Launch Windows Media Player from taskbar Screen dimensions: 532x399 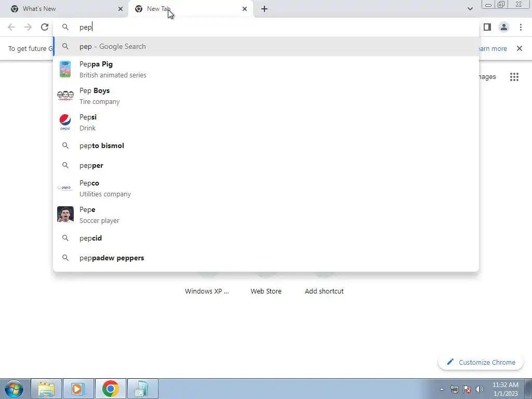tap(78, 389)
